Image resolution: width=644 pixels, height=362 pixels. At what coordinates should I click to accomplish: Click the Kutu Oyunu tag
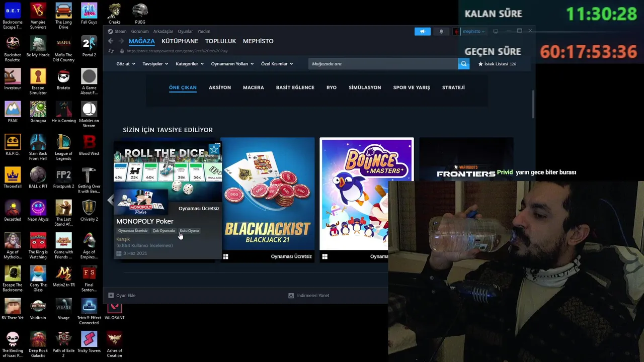click(x=189, y=231)
